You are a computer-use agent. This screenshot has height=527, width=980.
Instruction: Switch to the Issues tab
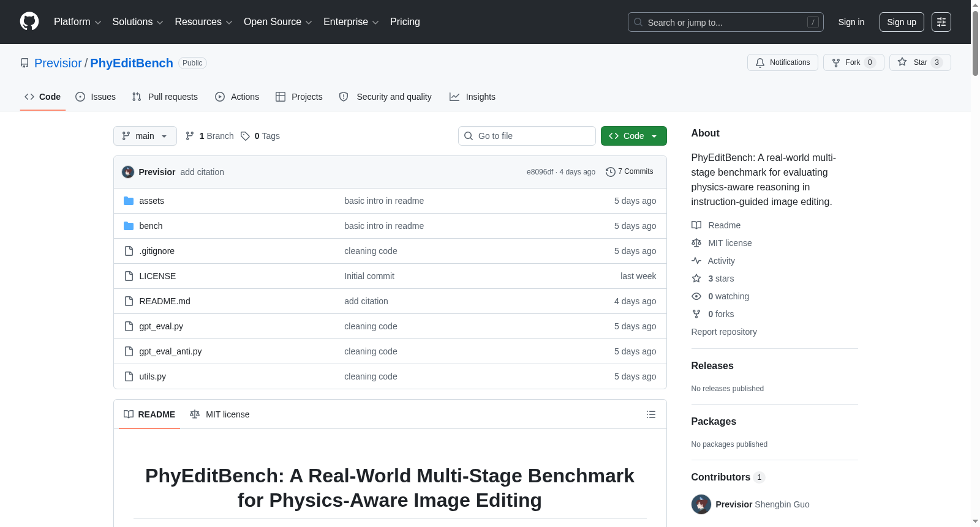(x=96, y=97)
